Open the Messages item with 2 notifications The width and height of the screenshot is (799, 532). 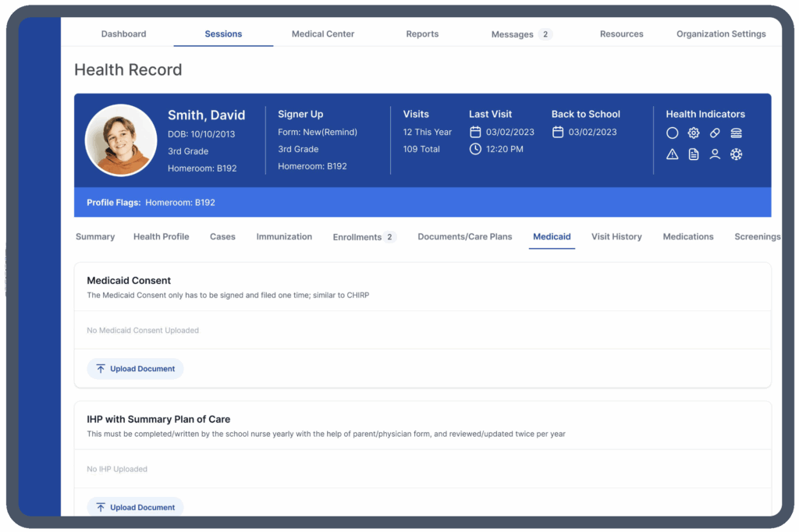(x=519, y=34)
